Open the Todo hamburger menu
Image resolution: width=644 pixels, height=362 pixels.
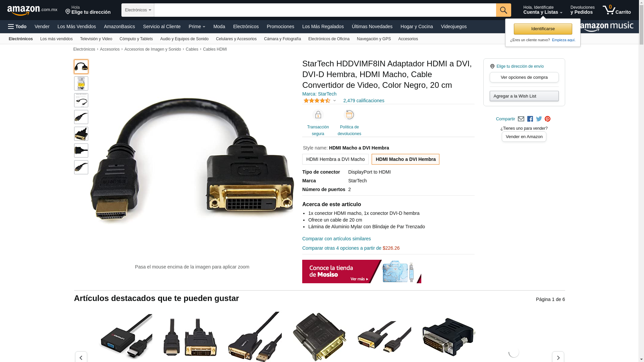click(x=17, y=26)
